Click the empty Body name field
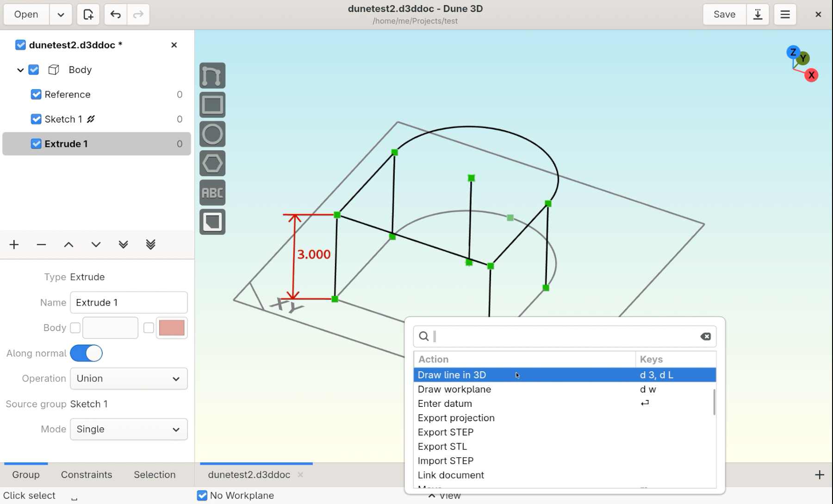 tap(110, 328)
